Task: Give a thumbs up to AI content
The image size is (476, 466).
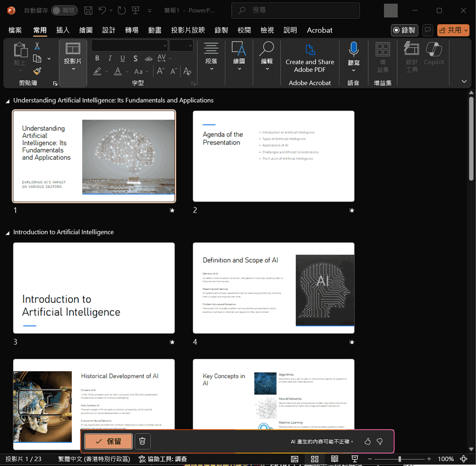Action: click(368, 441)
